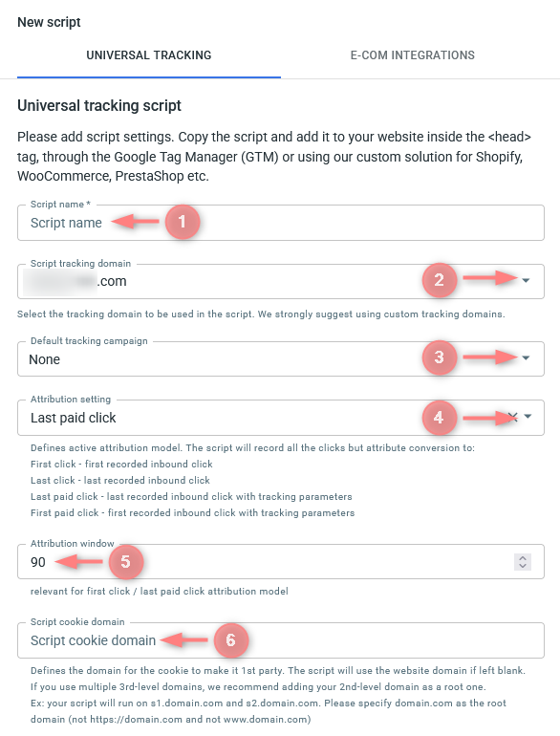Focus the Script name input field
The image size is (560, 736).
click(281, 223)
